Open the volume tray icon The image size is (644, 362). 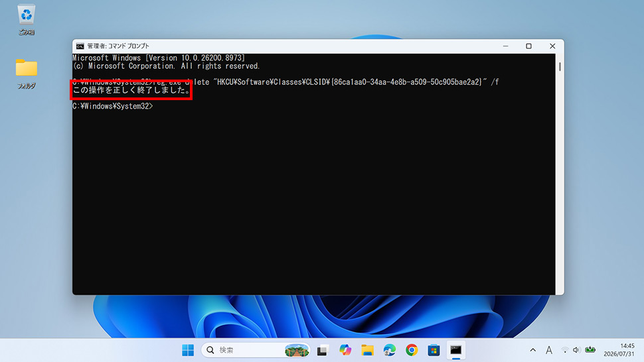pyautogui.click(x=576, y=350)
